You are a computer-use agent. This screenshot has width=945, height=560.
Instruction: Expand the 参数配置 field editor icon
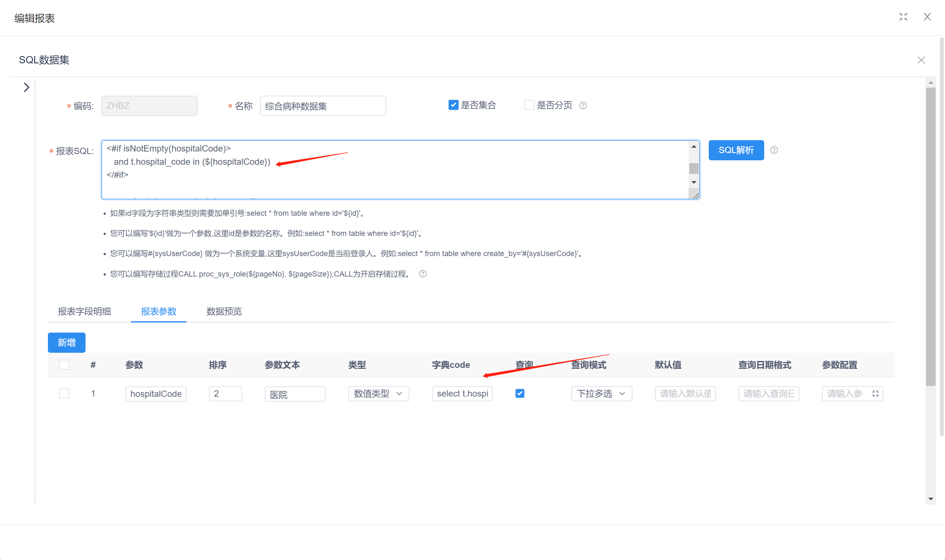point(876,394)
